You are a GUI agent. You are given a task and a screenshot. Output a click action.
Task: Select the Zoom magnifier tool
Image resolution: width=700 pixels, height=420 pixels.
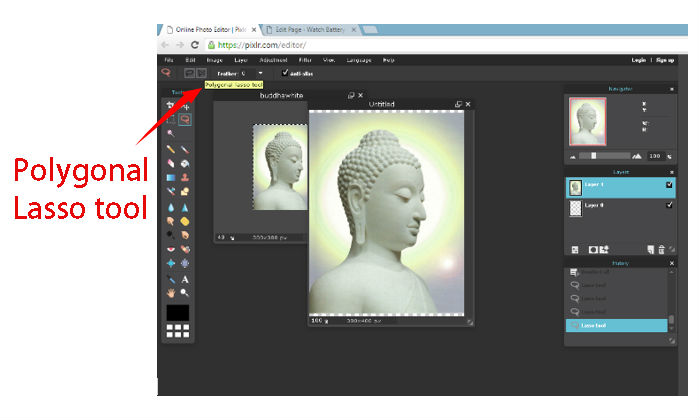185,293
